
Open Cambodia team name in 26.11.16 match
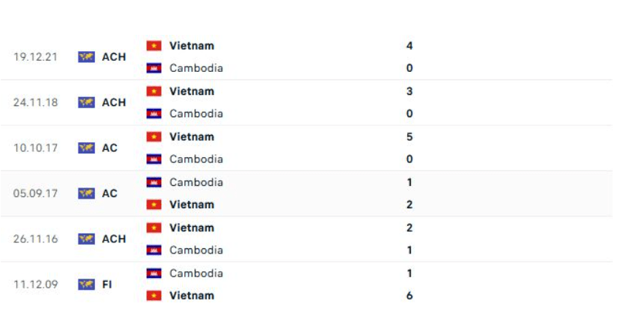[196, 250]
